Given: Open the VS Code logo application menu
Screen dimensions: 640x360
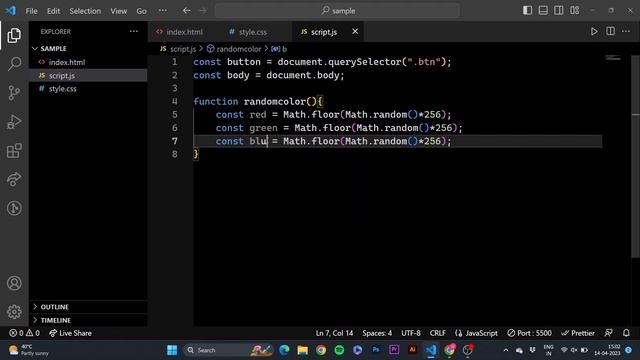Looking at the screenshot, I should tap(11, 11).
